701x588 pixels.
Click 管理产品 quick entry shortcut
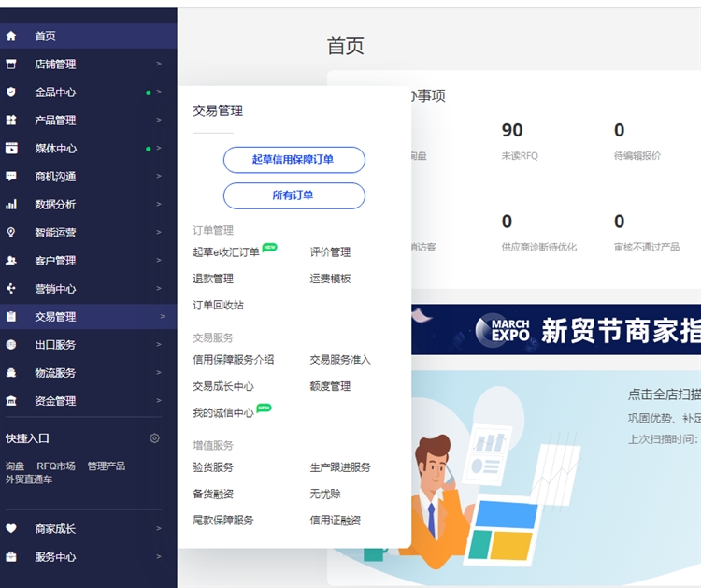pos(107,466)
